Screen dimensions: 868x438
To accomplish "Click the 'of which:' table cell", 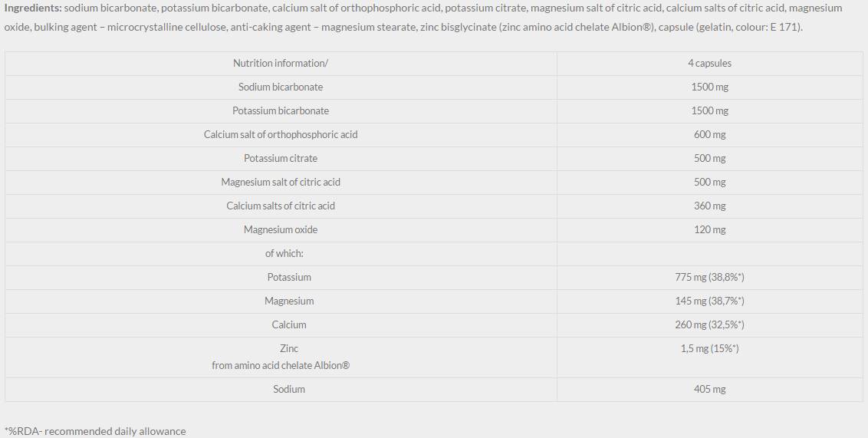I will pos(284,253).
